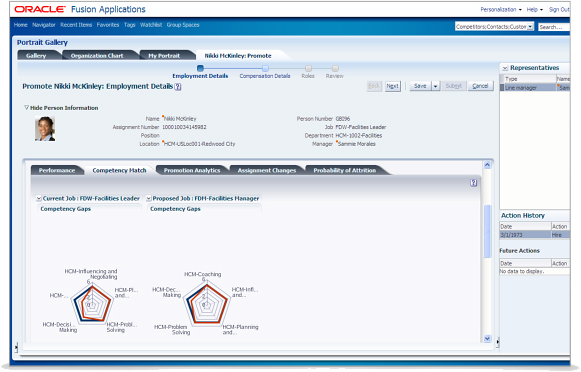Select 3/1/1973 row in Action History
The height and width of the screenshot is (372, 581).
(x=535, y=235)
